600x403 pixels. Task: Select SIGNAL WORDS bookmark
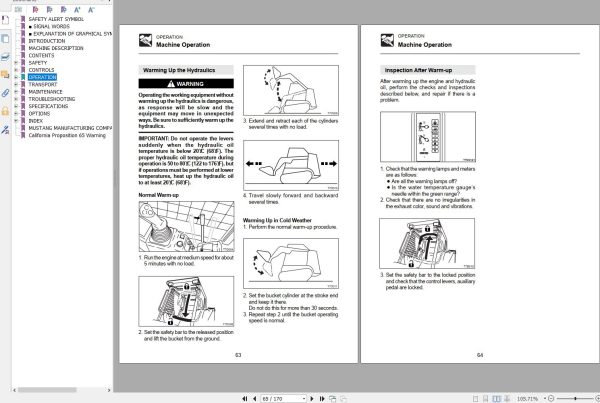pyautogui.click(x=51, y=26)
